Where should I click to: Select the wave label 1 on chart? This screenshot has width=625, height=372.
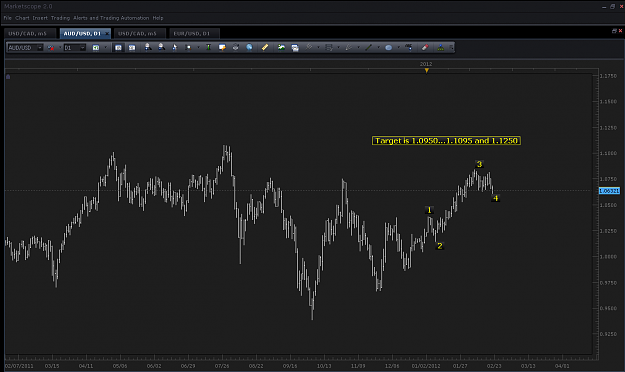[429, 210]
